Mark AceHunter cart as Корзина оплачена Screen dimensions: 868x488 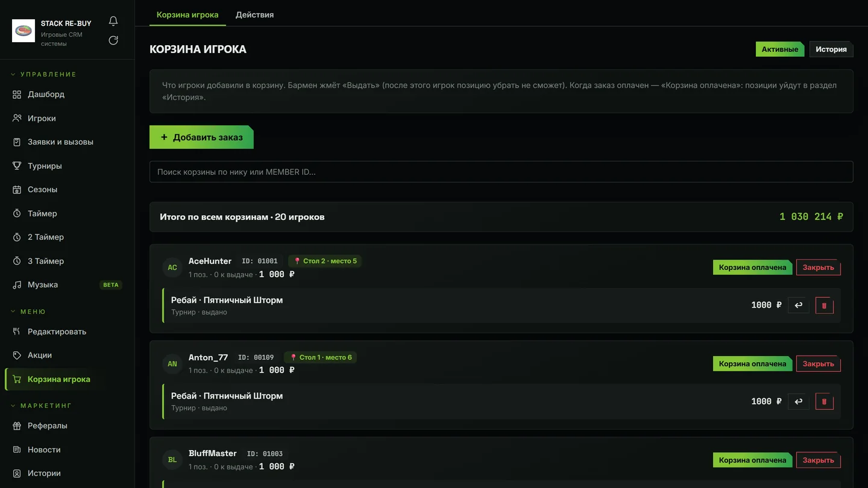(753, 267)
